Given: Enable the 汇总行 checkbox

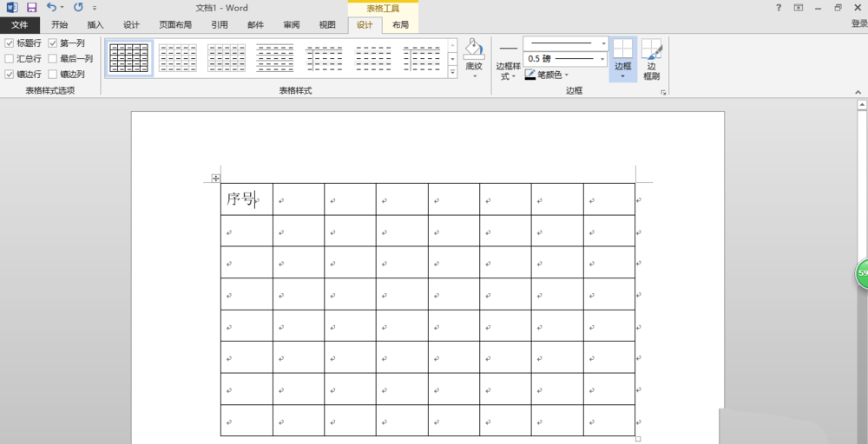Looking at the screenshot, I should coord(10,59).
